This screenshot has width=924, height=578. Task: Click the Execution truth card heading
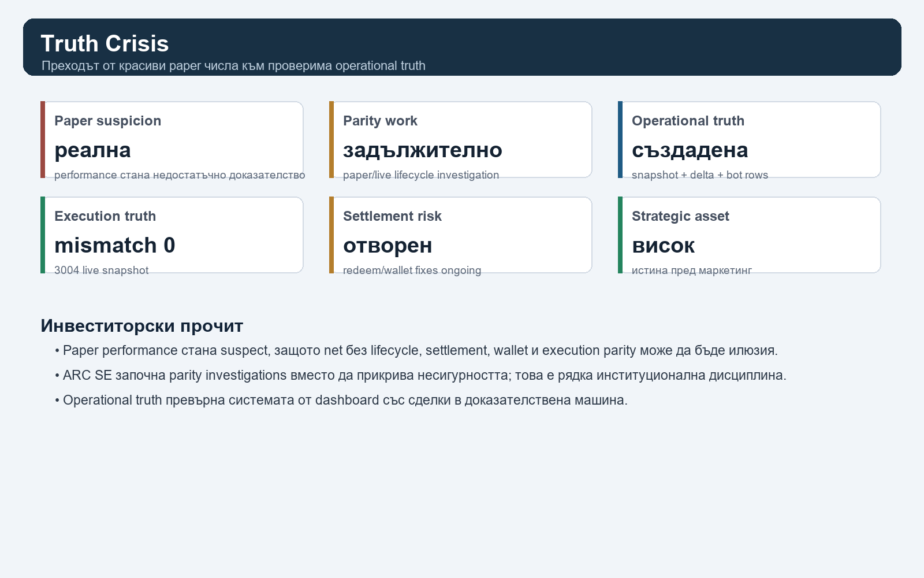pos(105,216)
